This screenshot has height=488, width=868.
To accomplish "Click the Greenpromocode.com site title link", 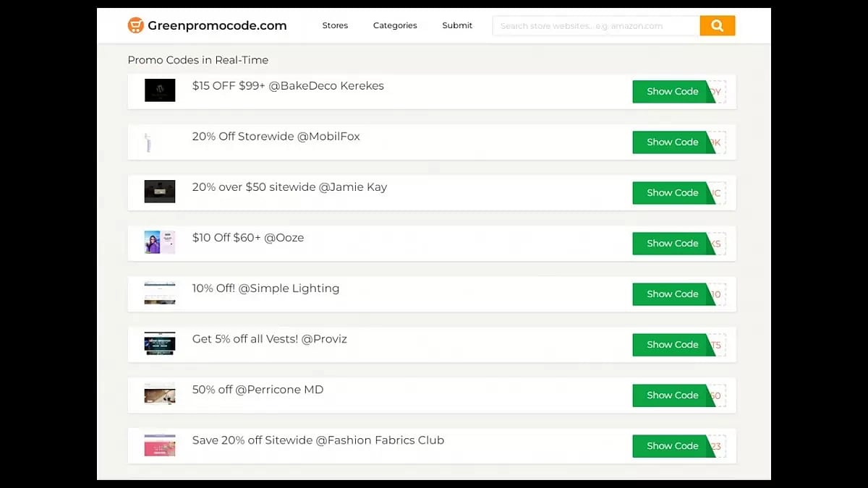I will [217, 25].
